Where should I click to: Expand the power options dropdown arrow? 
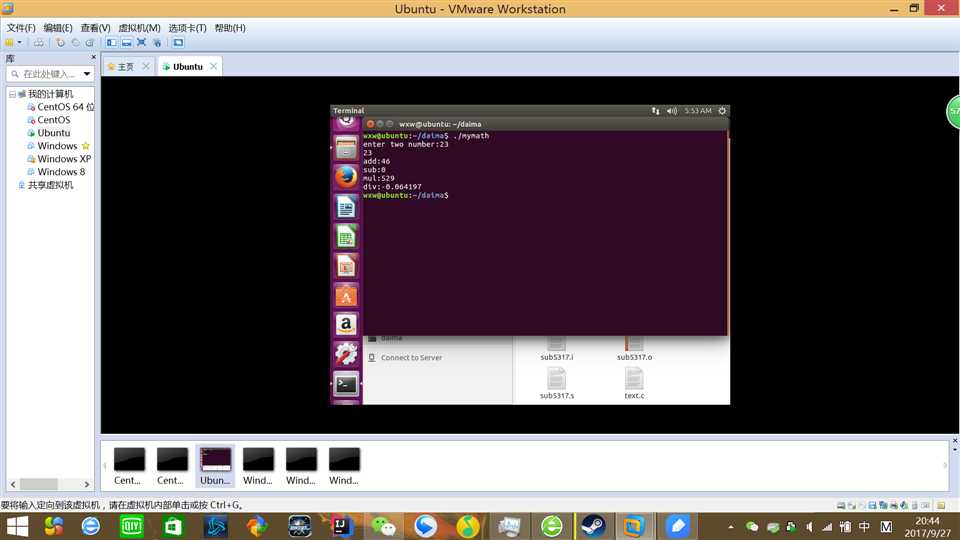(20, 43)
